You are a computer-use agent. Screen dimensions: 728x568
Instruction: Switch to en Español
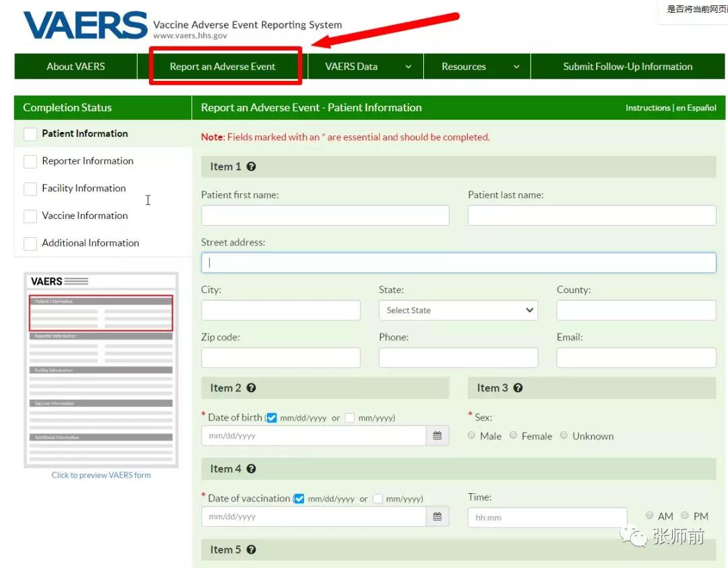point(696,108)
